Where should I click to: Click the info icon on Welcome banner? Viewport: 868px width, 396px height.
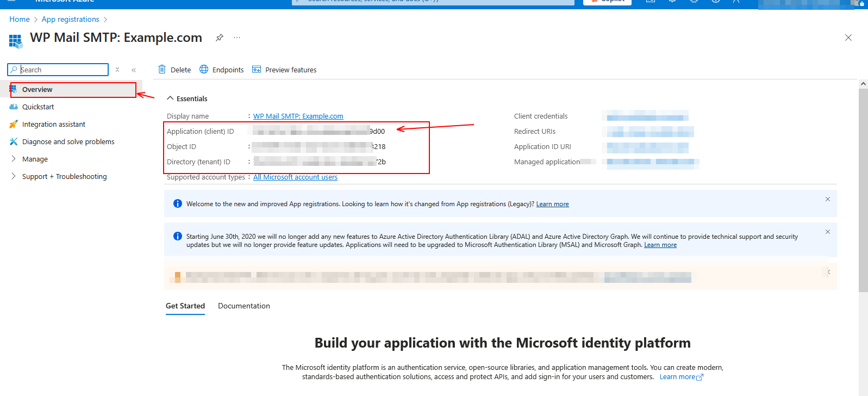click(178, 203)
